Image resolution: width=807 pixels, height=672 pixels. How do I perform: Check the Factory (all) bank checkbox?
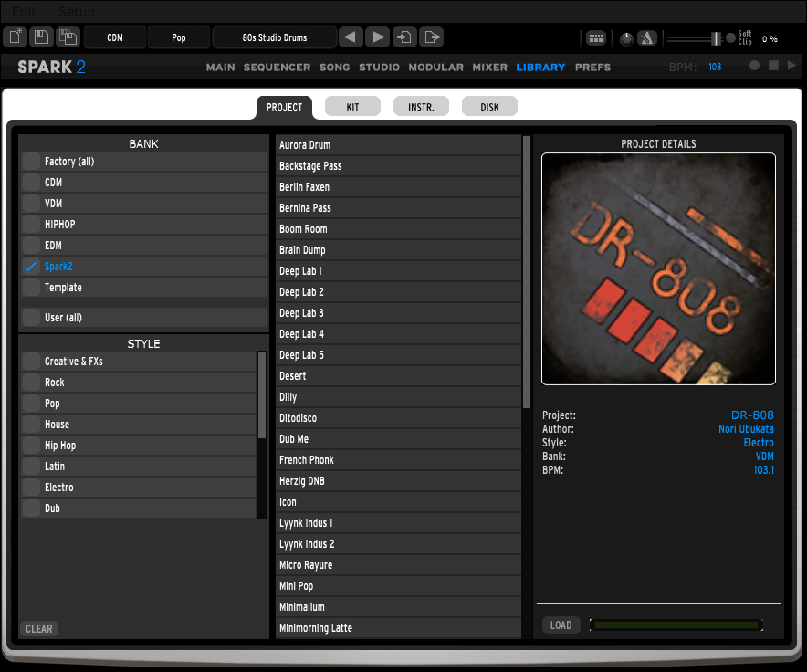31,162
